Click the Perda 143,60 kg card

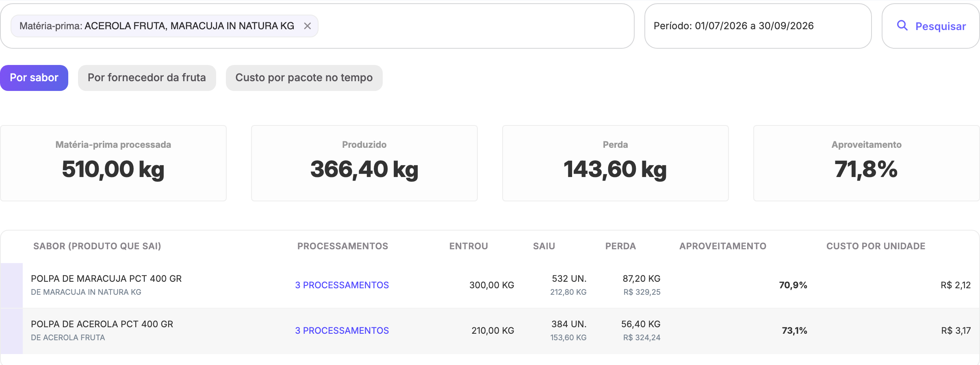coord(616,163)
